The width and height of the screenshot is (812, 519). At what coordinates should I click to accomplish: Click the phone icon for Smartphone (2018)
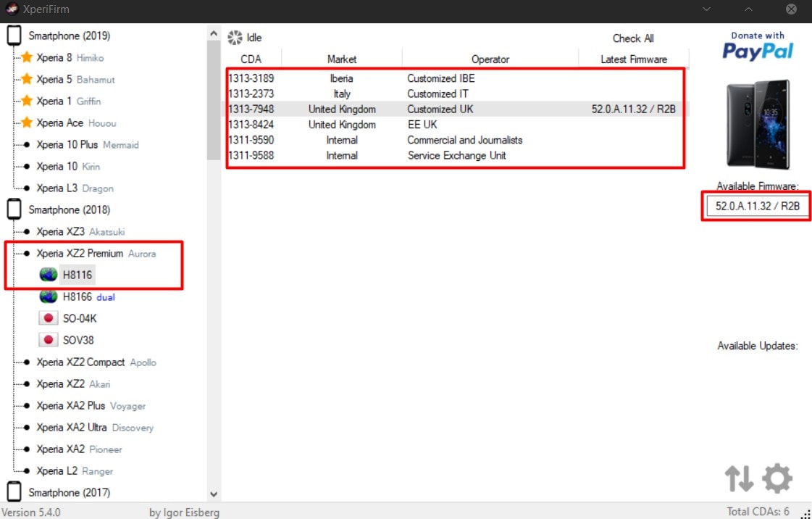click(x=14, y=209)
